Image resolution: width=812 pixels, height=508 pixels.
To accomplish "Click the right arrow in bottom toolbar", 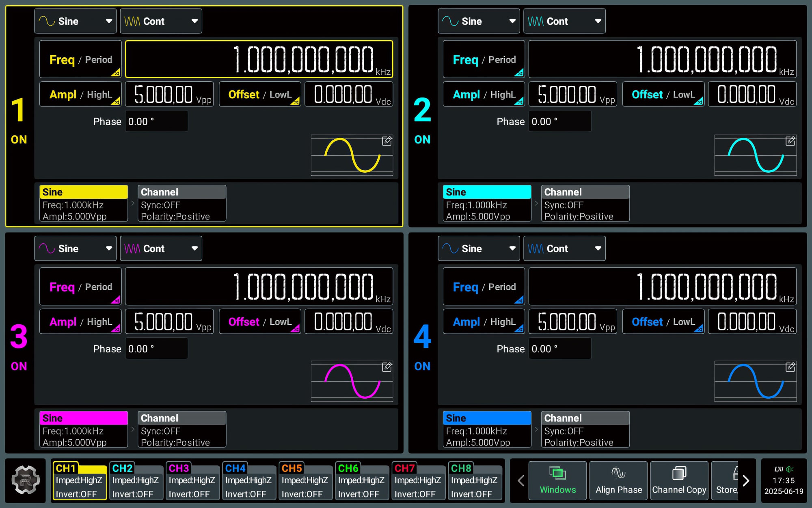I will [x=746, y=481].
